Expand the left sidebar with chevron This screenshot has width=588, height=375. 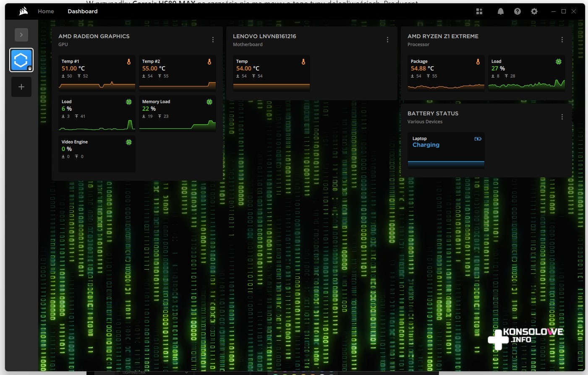point(21,35)
